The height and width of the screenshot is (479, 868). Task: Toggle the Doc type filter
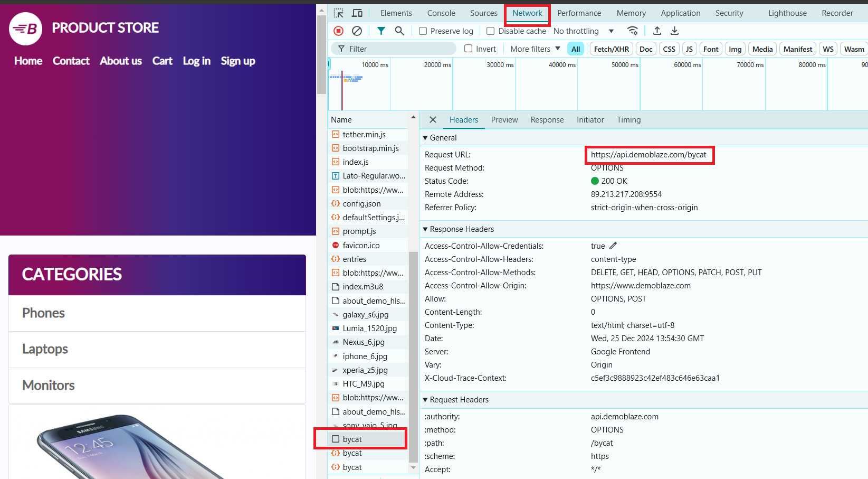(x=646, y=49)
